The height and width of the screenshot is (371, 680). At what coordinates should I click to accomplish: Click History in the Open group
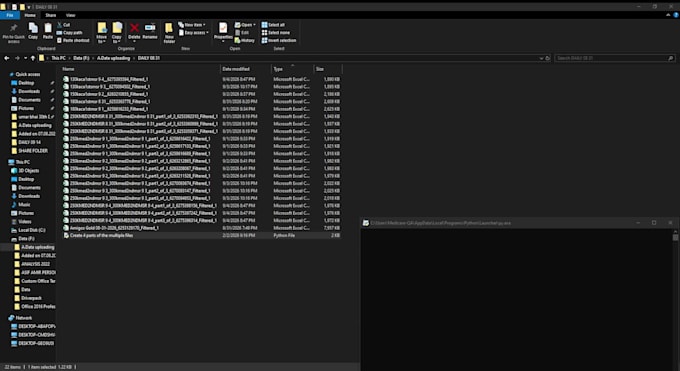(x=245, y=40)
